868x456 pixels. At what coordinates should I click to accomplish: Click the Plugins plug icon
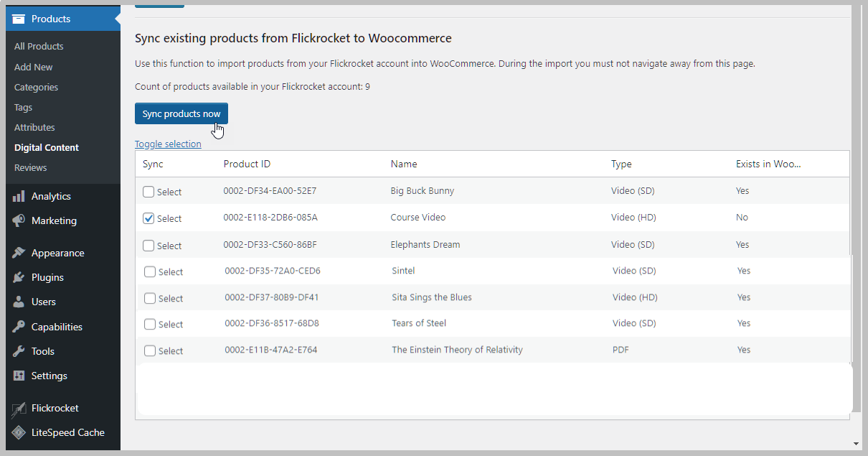19,277
